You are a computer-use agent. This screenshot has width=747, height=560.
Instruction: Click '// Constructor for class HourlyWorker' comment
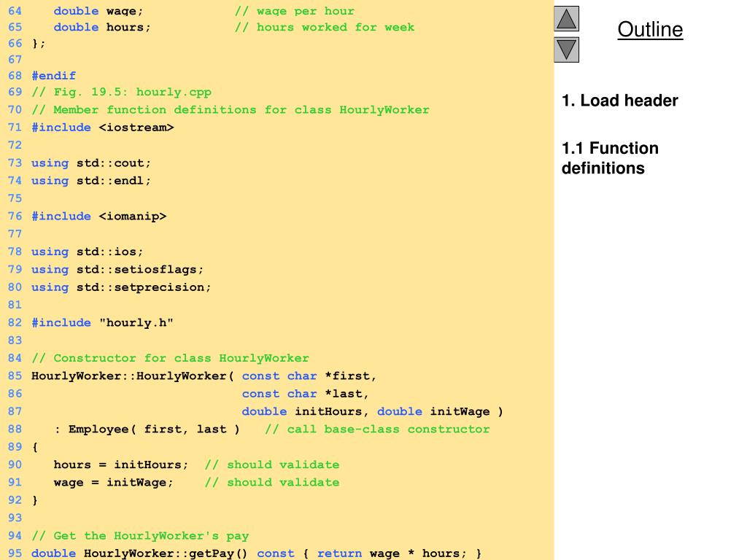(170, 358)
